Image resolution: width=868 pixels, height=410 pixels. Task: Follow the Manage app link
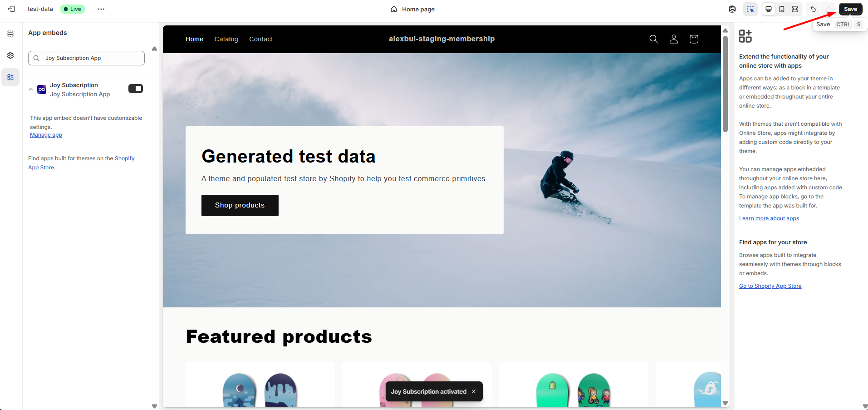(46, 135)
